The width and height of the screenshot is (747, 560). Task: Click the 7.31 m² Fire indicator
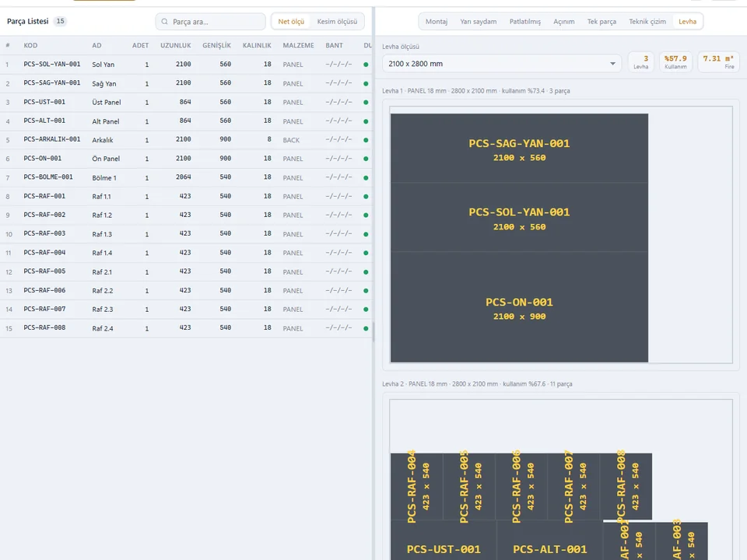tap(718, 62)
